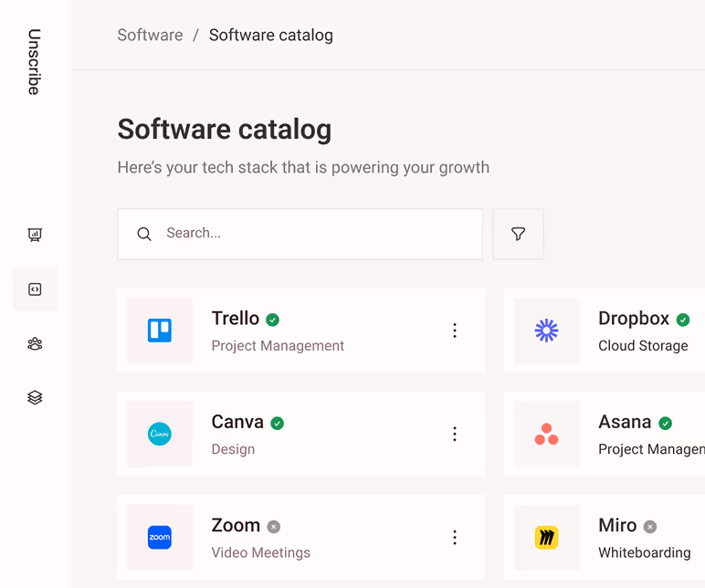Open the Canva logo thumbnail

point(160,434)
